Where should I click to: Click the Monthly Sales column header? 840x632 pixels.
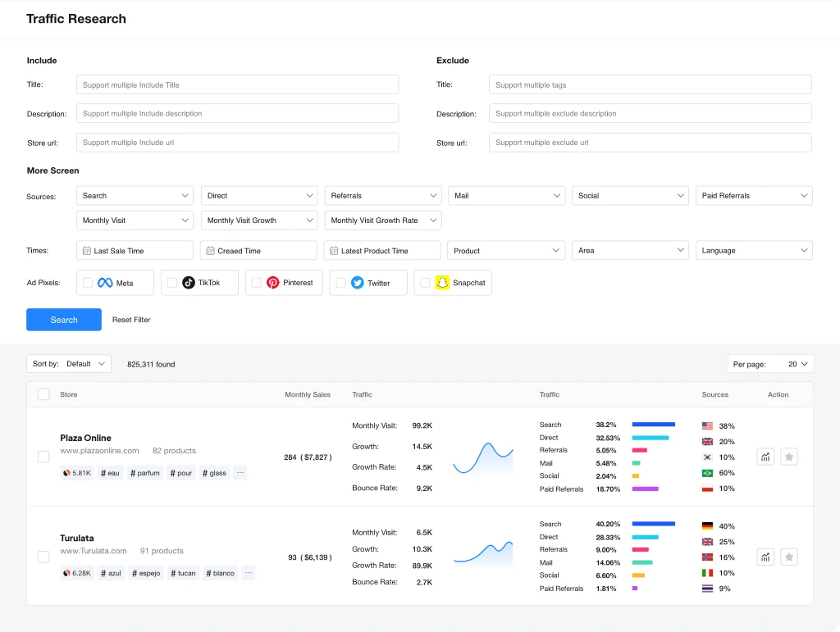(308, 394)
